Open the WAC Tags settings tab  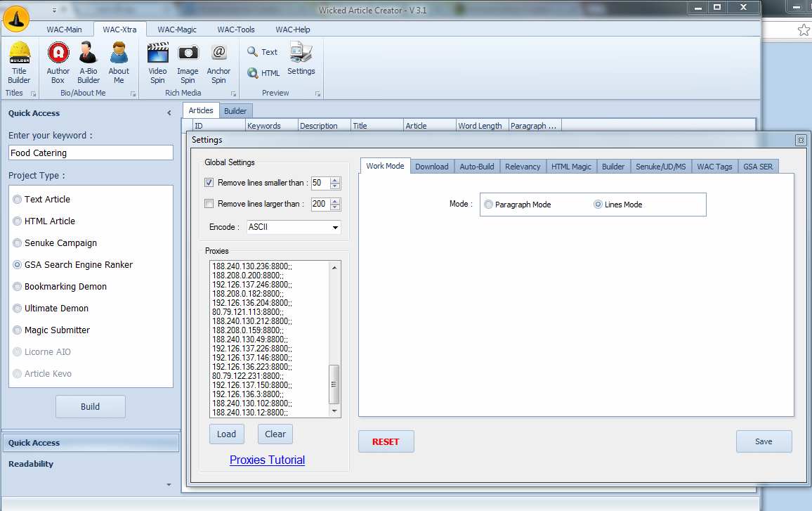714,167
